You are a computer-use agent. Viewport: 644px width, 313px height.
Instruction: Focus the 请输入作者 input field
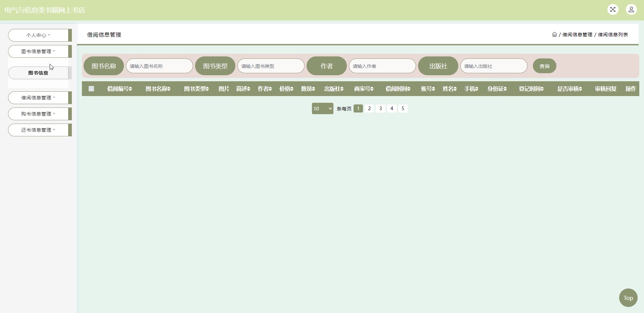[x=382, y=66]
